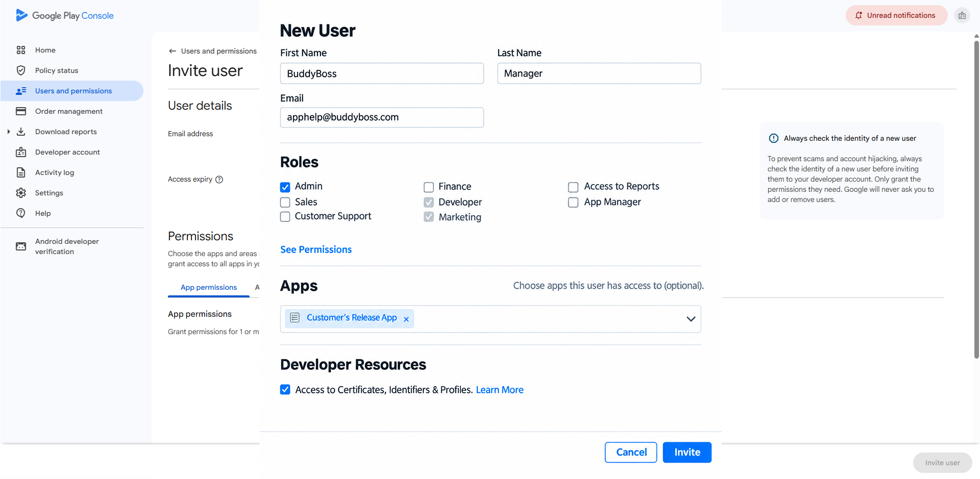This screenshot has width=980, height=479.
Task: Check the Sales role checkbox
Action: pos(285,203)
